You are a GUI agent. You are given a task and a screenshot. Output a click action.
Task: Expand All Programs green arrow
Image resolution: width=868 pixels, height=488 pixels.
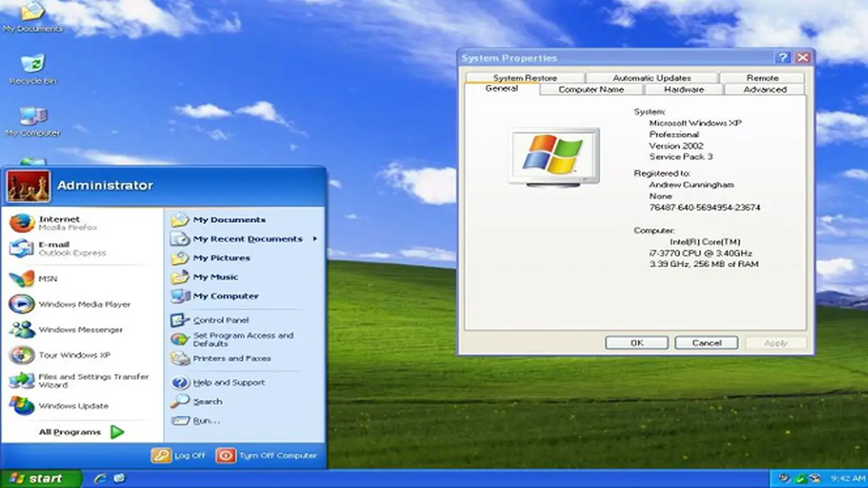tap(117, 432)
